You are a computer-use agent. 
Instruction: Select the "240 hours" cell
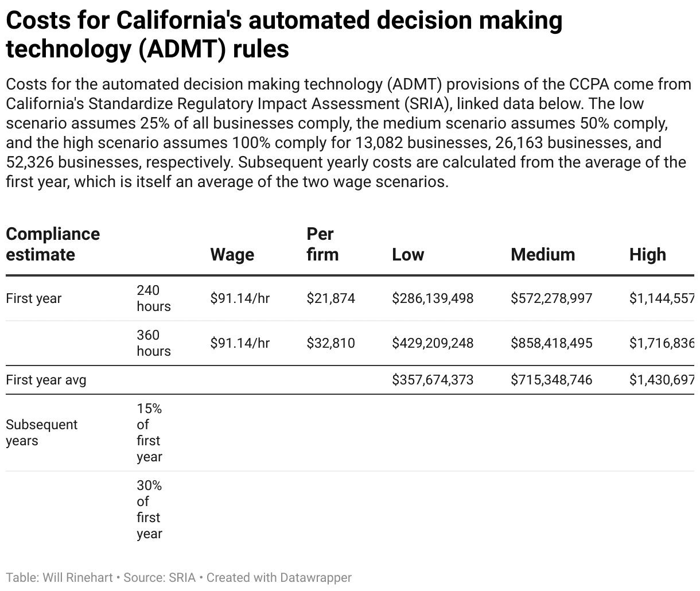point(153,298)
